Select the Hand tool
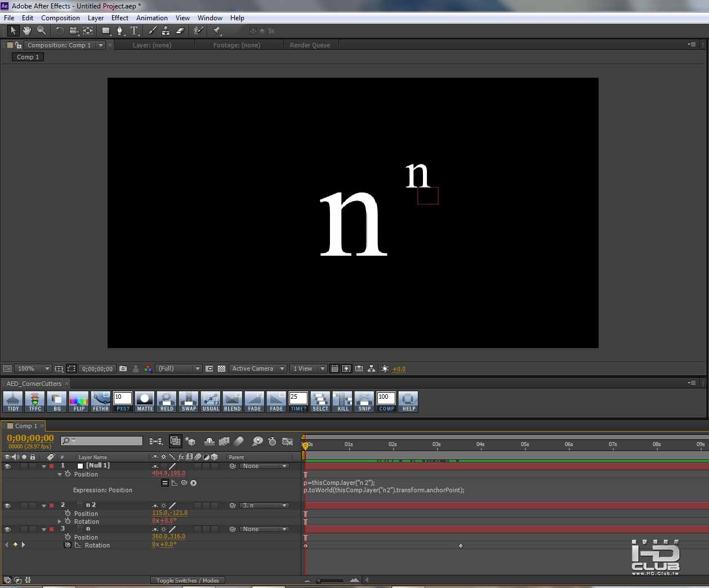 click(x=26, y=30)
